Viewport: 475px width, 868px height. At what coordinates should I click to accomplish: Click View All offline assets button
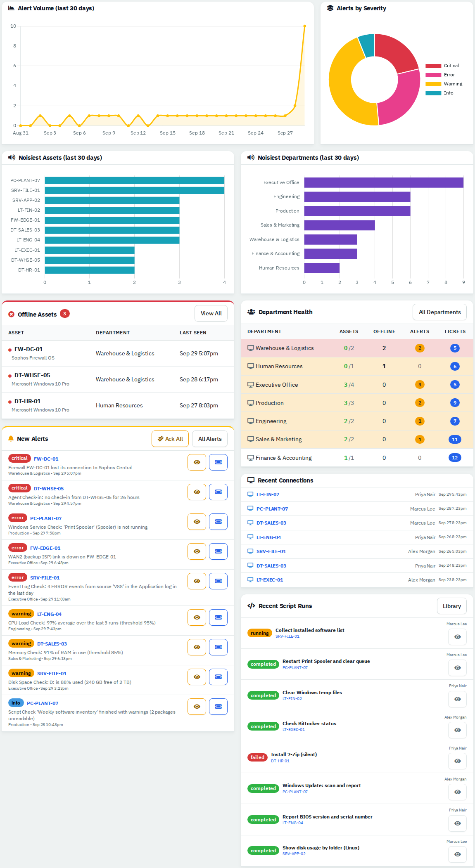pos(211,314)
